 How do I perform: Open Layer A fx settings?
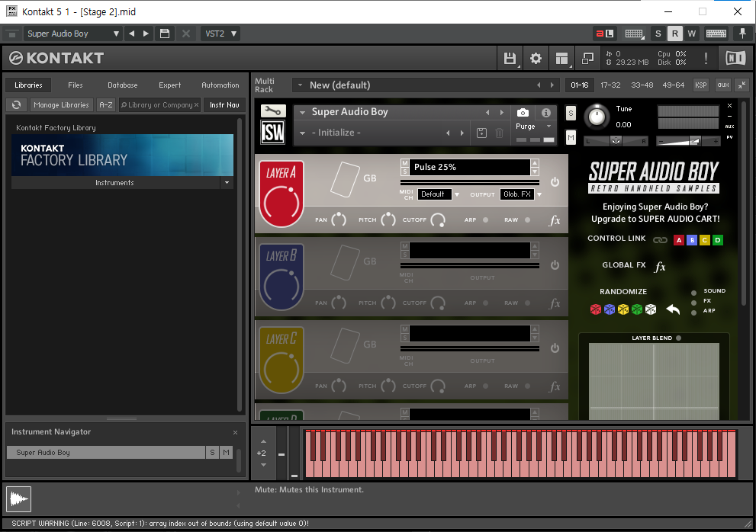pos(555,220)
